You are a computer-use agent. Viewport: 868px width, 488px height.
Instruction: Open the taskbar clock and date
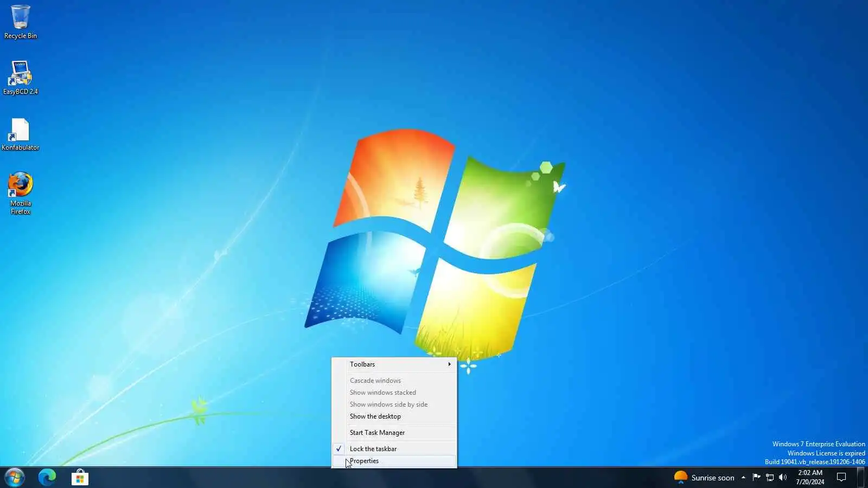810,477
